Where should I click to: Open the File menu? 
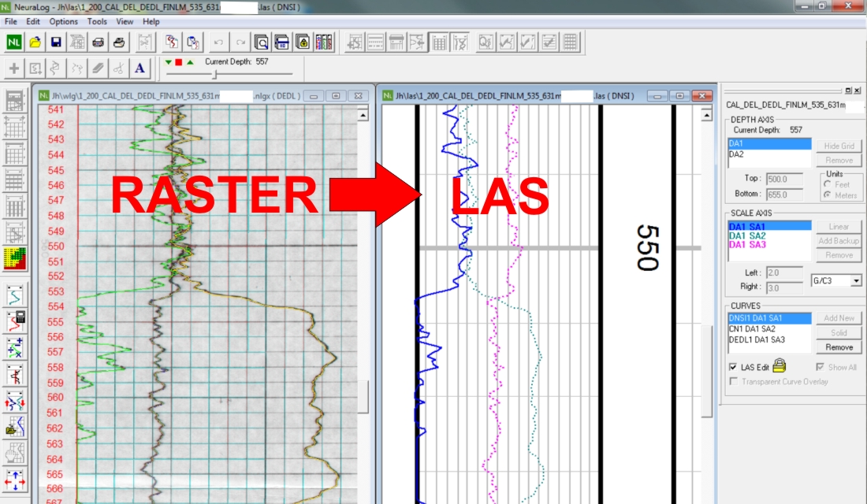click(11, 21)
